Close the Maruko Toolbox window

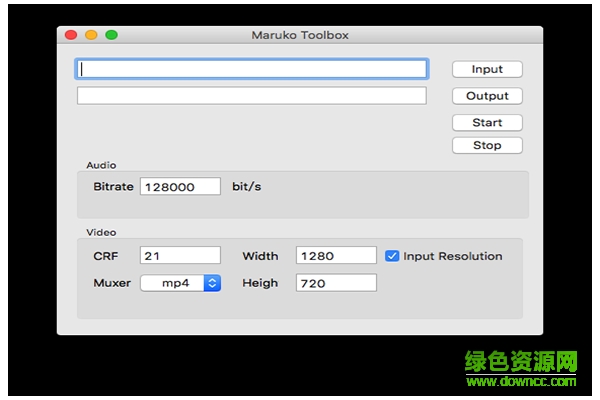(71, 35)
